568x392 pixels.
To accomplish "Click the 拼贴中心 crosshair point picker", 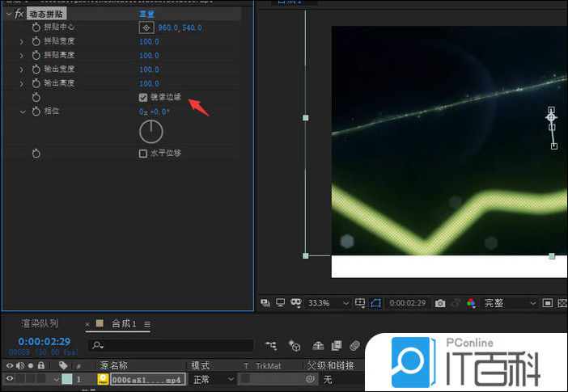I will 146,27.
